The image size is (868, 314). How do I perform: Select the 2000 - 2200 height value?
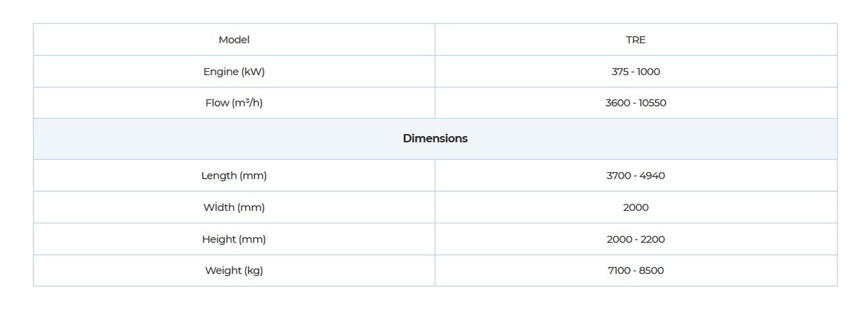pos(635,240)
